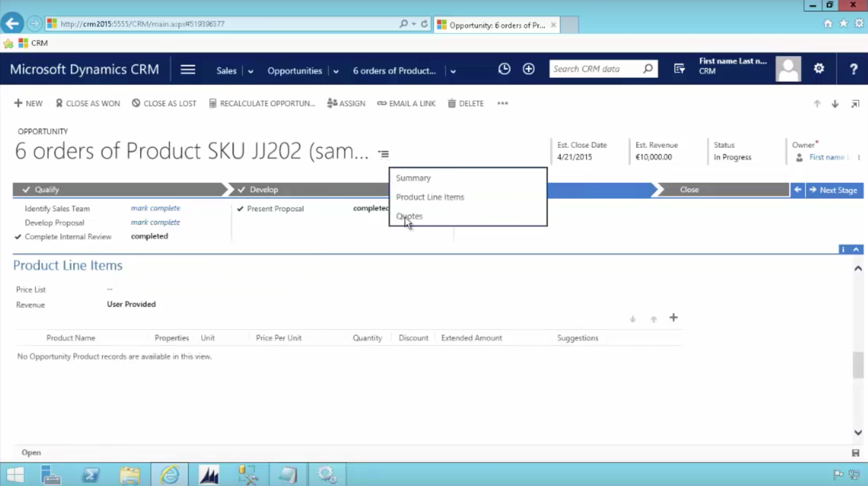The image size is (868, 486).
Task: Mark Identify Sales Team complete
Action: 155,208
